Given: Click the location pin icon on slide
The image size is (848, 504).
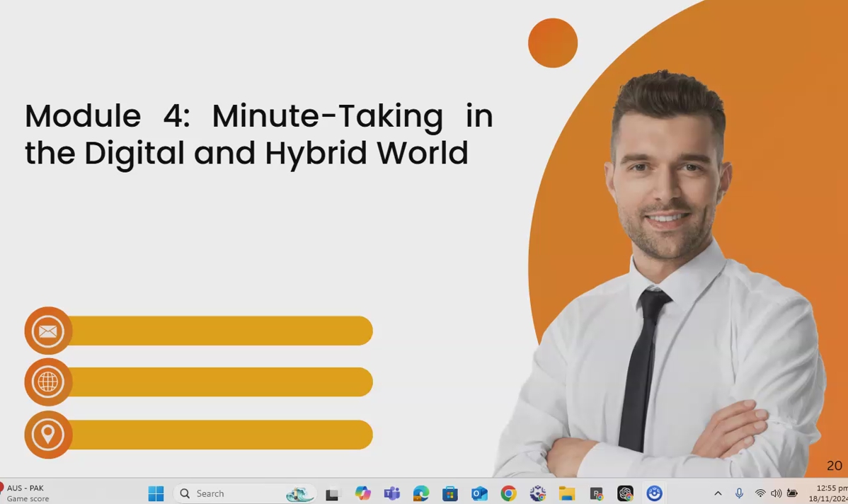Looking at the screenshot, I should coord(48,434).
